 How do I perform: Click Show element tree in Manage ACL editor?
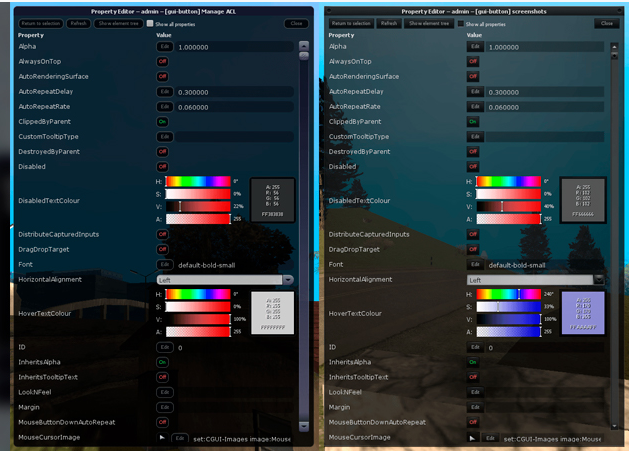[x=119, y=24]
